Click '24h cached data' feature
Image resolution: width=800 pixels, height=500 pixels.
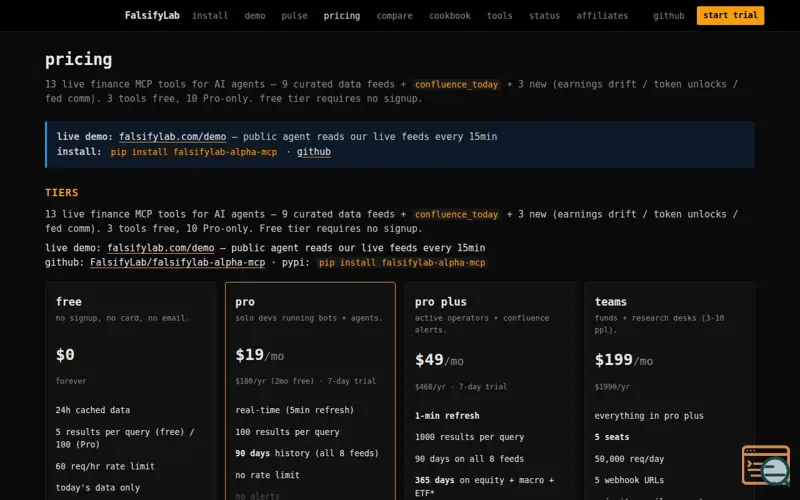click(x=93, y=410)
